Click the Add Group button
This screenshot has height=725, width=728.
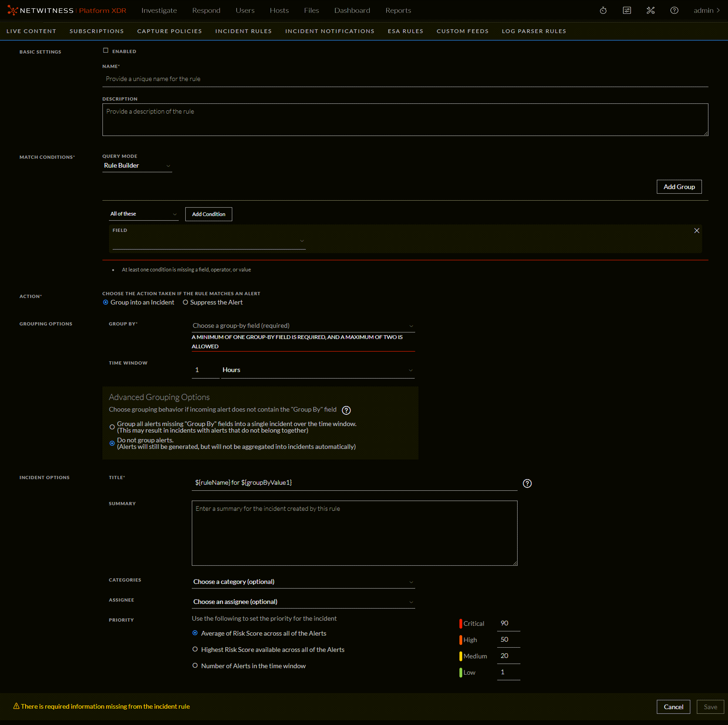tap(679, 187)
